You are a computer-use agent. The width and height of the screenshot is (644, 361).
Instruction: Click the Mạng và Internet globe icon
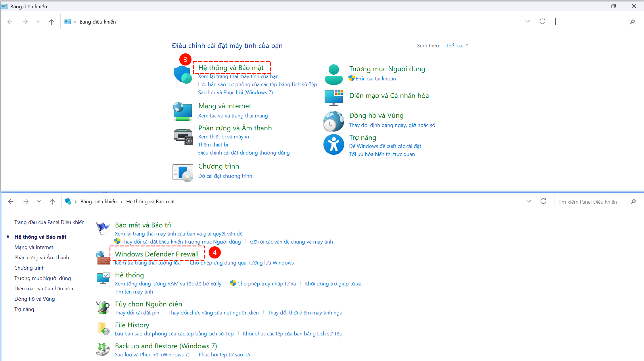(x=183, y=111)
